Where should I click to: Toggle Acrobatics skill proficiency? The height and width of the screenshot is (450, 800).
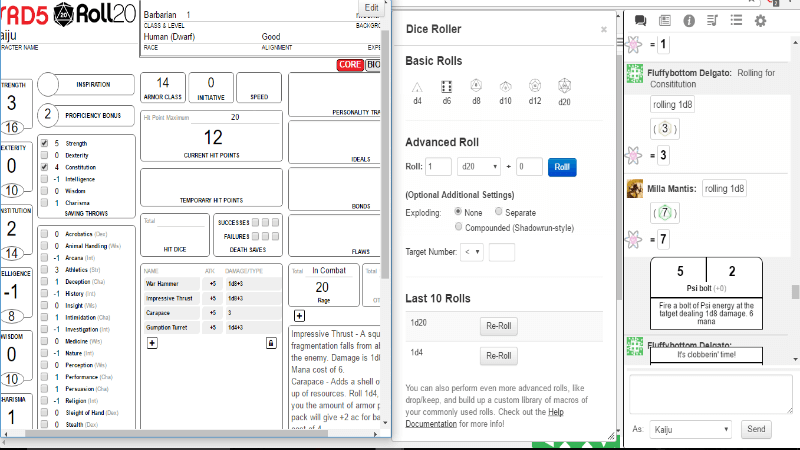coord(44,234)
